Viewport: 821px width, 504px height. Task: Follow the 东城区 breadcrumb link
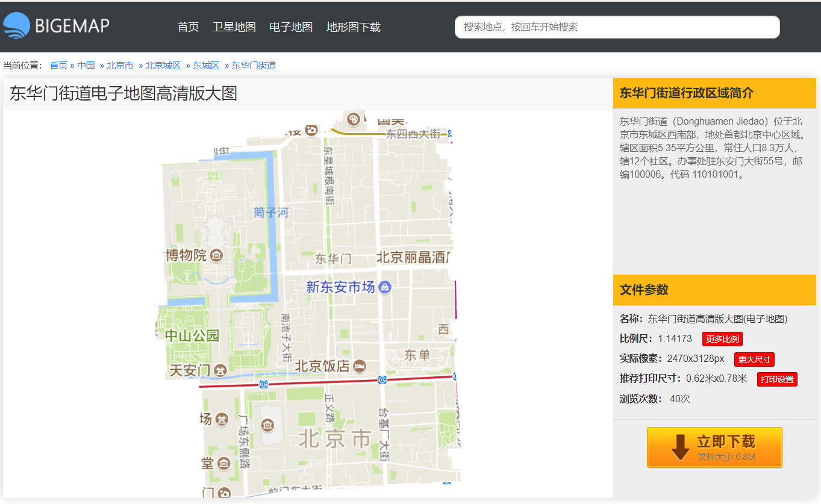[206, 66]
